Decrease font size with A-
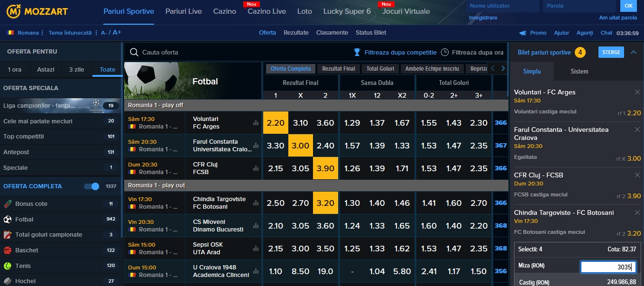This screenshot has height=286, width=644. pos(104,33)
